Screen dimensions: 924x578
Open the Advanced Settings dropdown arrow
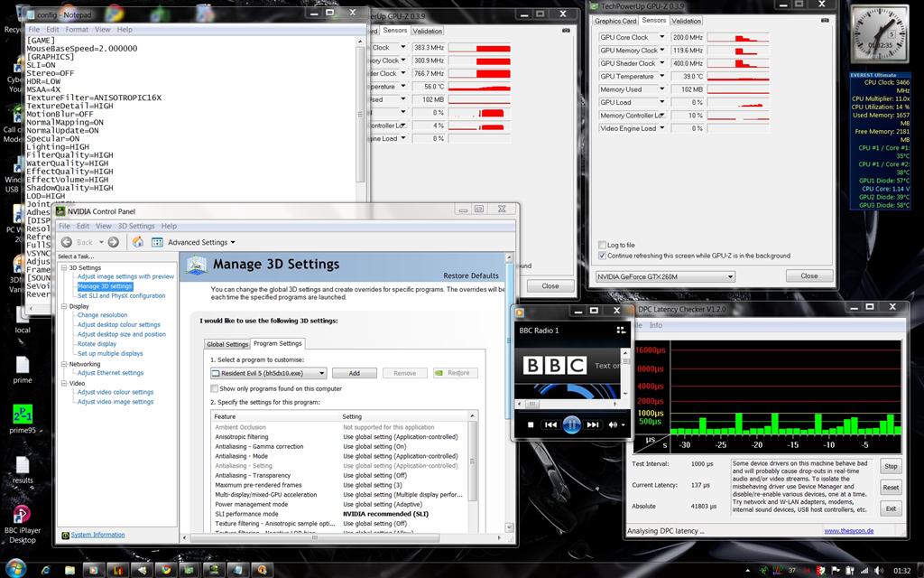233,242
